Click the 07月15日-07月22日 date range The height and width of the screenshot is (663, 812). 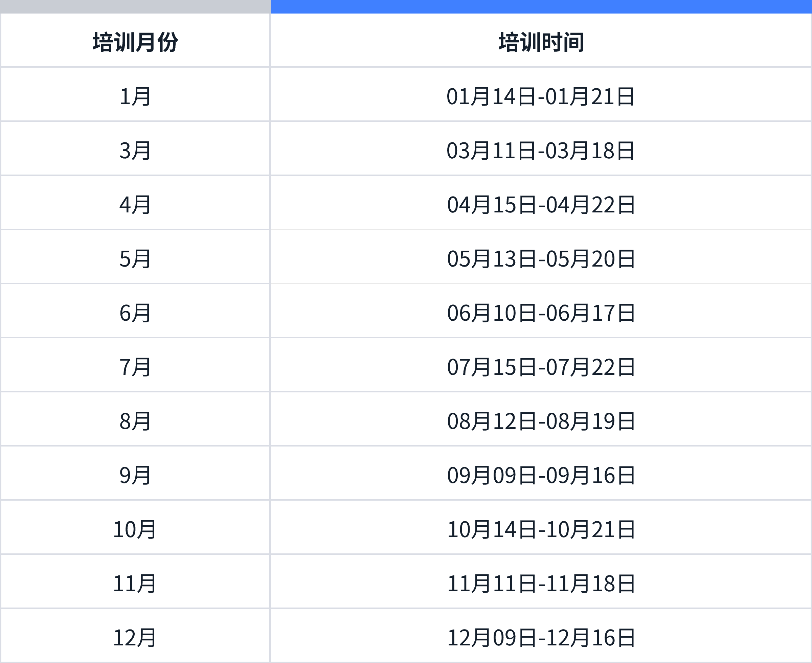(541, 367)
